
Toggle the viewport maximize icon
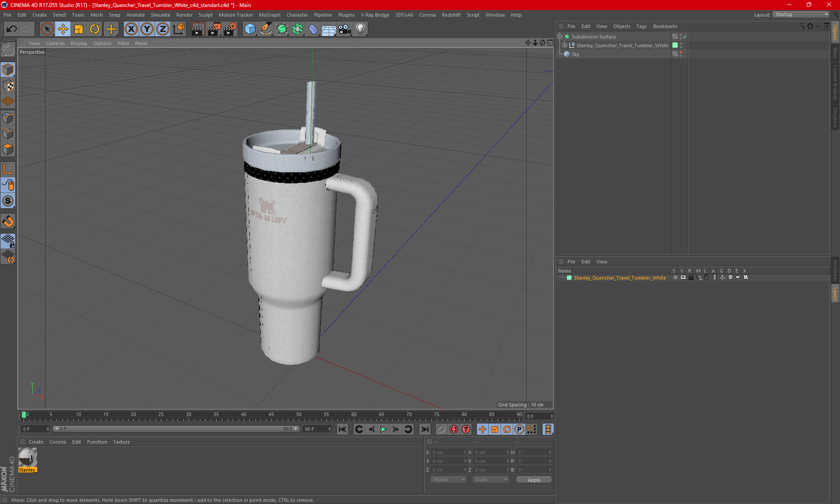coord(550,43)
